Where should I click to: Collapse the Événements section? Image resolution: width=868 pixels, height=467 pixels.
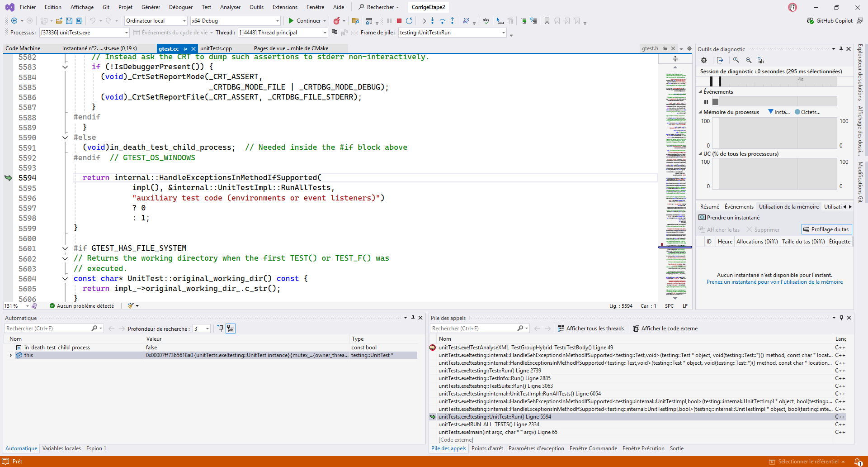coord(700,92)
